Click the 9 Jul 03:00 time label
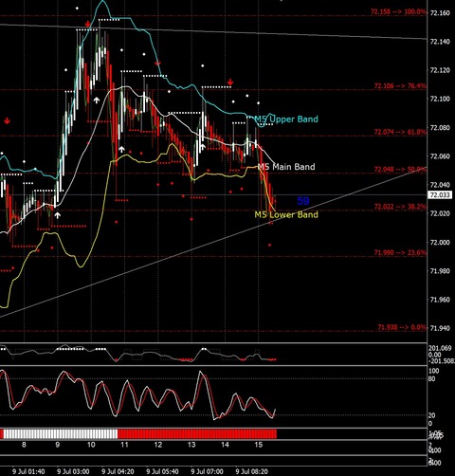455x476 pixels. (73, 471)
